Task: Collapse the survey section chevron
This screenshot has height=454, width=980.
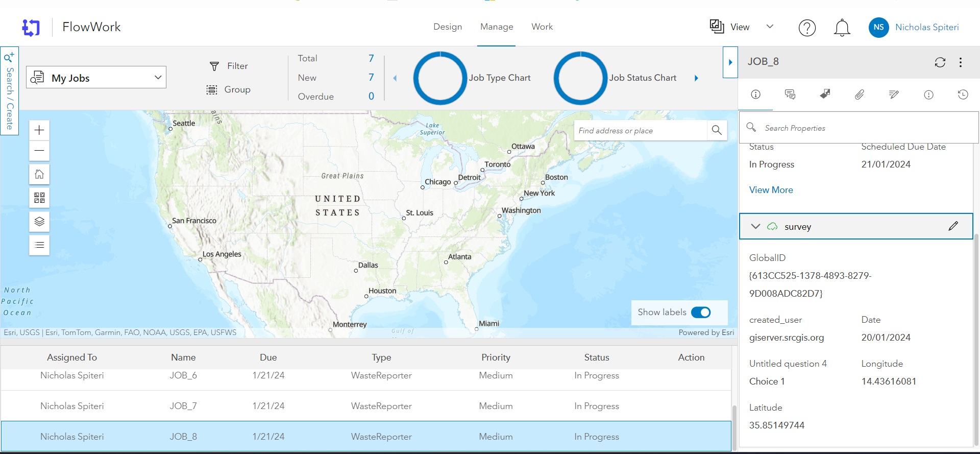Action: point(756,226)
